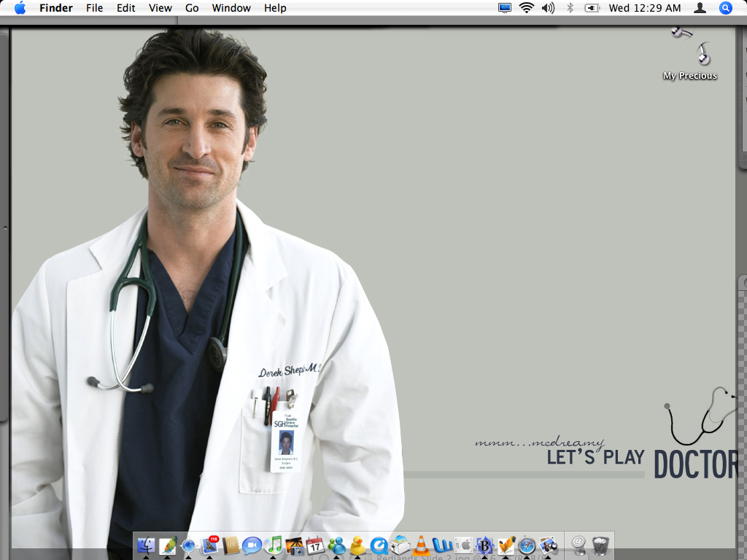Image resolution: width=747 pixels, height=560 pixels.
Task: Open the feather icon app beside Safari
Action: [x=506, y=545]
